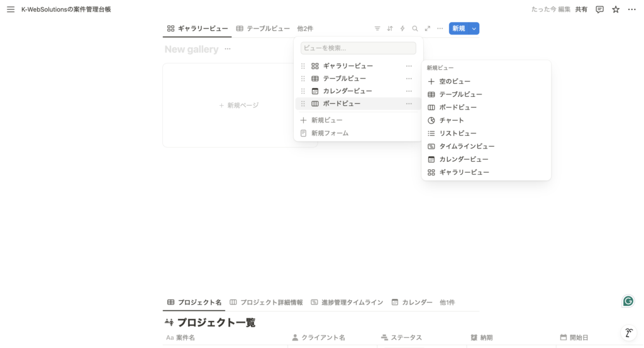644x348 pixels.
Task: Expand the dropdown arrow next to 新規
Action: pyautogui.click(x=474, y=28)
